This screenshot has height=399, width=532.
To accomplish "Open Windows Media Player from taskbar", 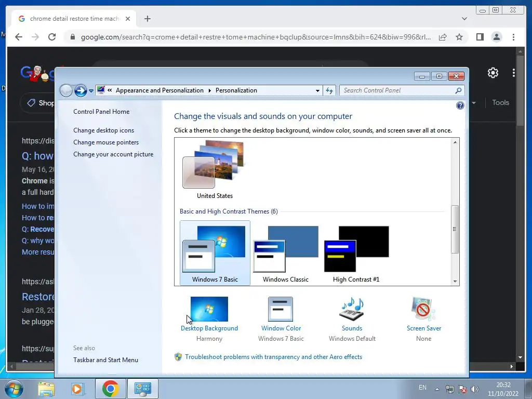I will point(77,389).
